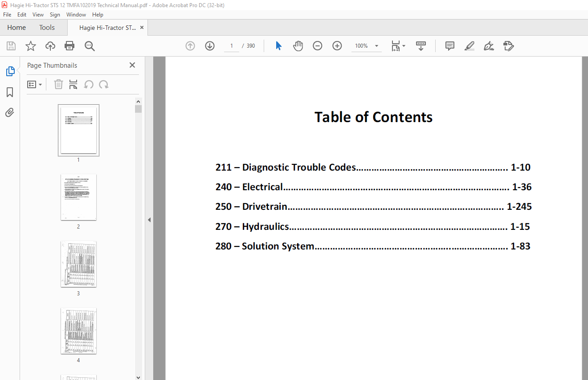
Task: Select page 3 thumbnail
Action: (78, 264)
